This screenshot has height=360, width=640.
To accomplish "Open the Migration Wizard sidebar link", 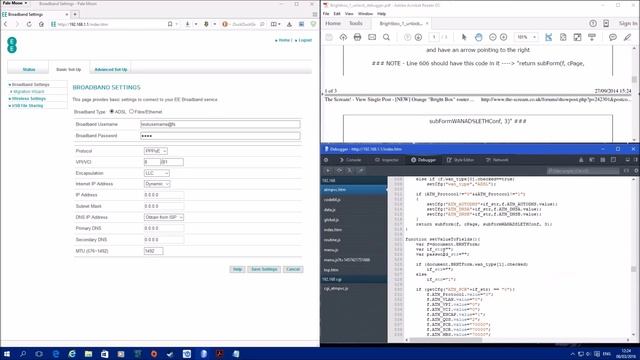I will [29, 91].
